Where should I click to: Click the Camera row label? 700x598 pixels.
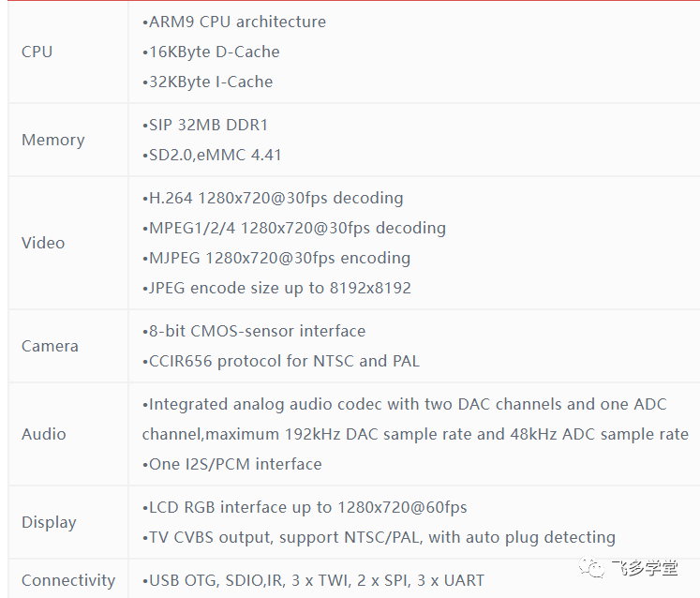tap(51, 346)
